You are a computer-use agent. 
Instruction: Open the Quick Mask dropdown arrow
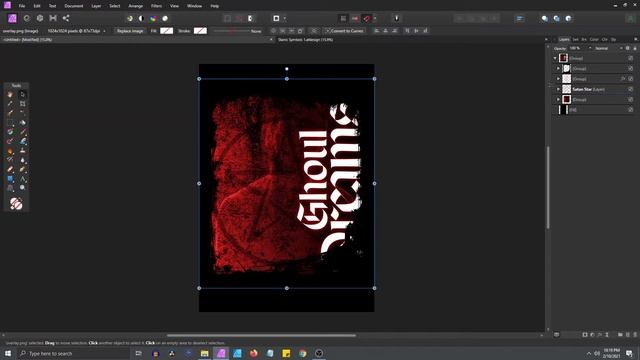click(284, 18)
